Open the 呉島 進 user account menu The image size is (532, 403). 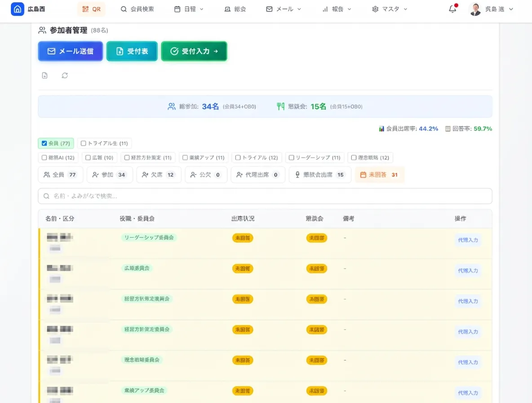point(492,9)
